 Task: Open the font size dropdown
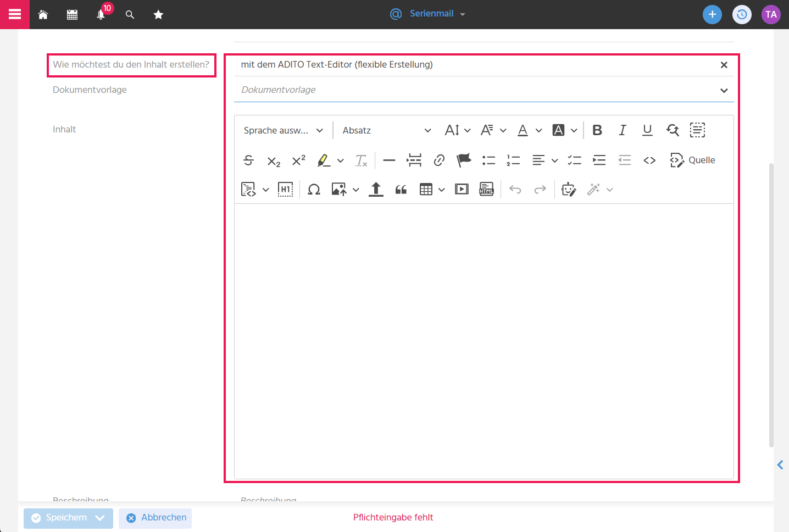tap(458, 130)
